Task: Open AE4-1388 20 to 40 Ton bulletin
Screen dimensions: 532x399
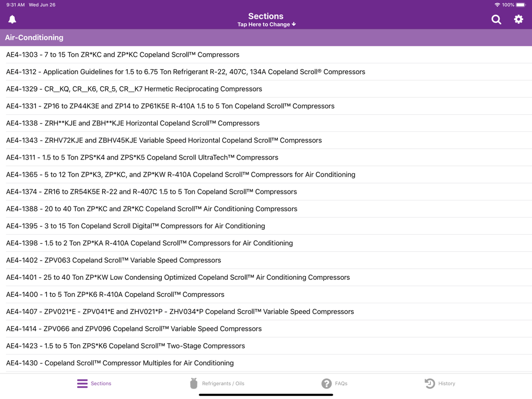Action: point(266,209)
